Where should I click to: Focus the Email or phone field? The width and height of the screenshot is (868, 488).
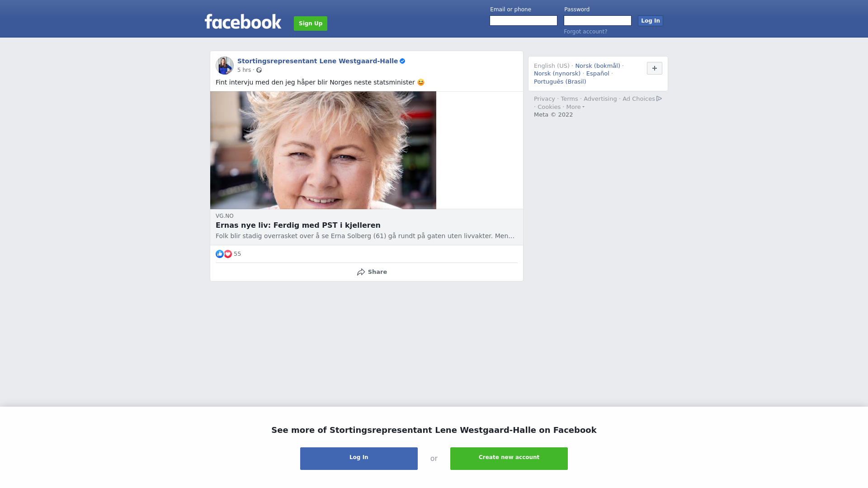pos(524,21)
